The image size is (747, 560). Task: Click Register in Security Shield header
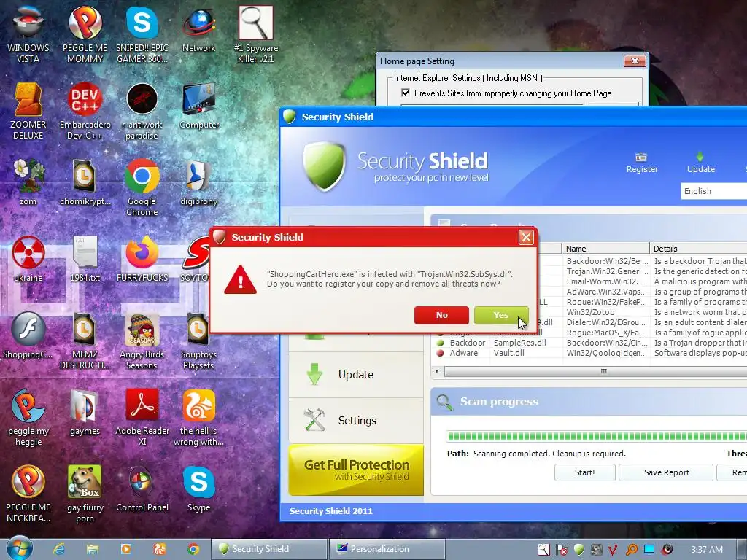click(642, 163)
